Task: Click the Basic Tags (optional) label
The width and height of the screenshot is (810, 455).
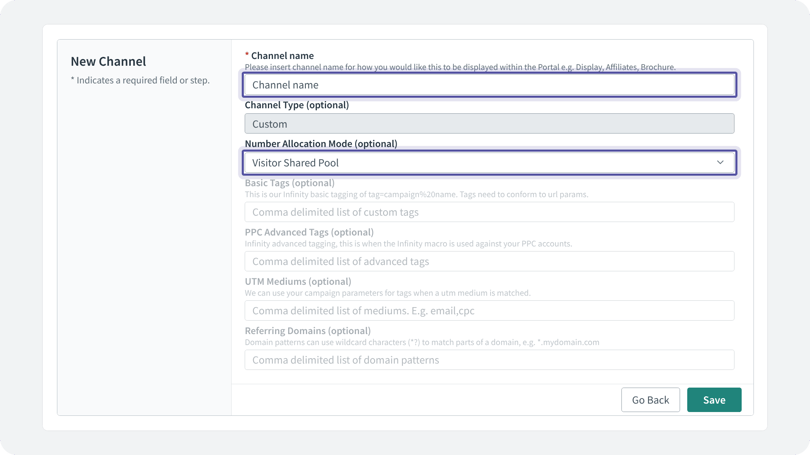Action: point(289,183)
